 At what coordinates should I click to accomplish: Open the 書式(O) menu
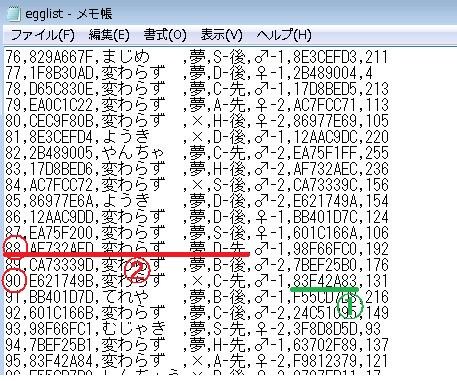click(165, 35)
